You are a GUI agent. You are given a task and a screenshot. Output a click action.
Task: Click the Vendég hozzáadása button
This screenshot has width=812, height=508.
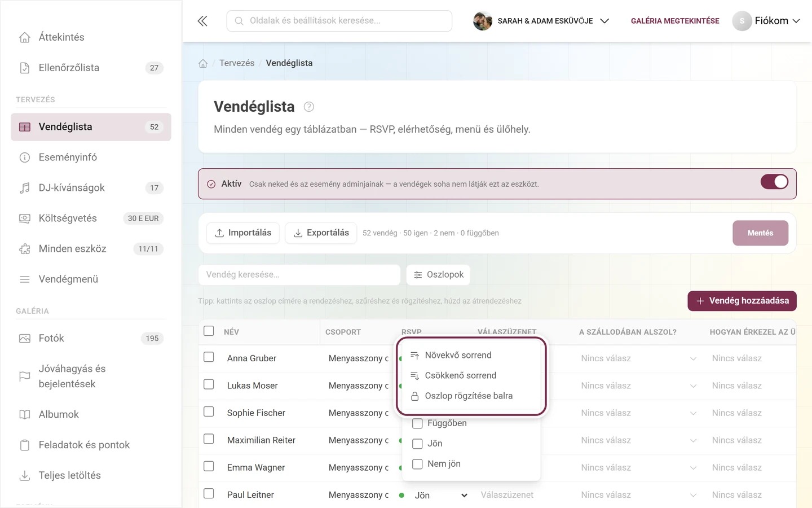tap(742, 301)
